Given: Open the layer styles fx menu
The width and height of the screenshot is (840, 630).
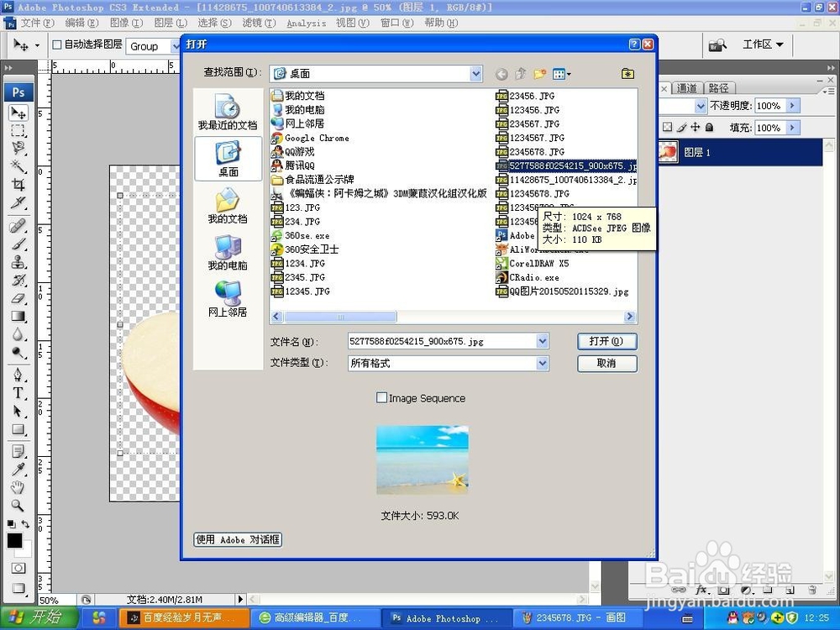Looking at the screenshot, I should (x=700, y=591).
